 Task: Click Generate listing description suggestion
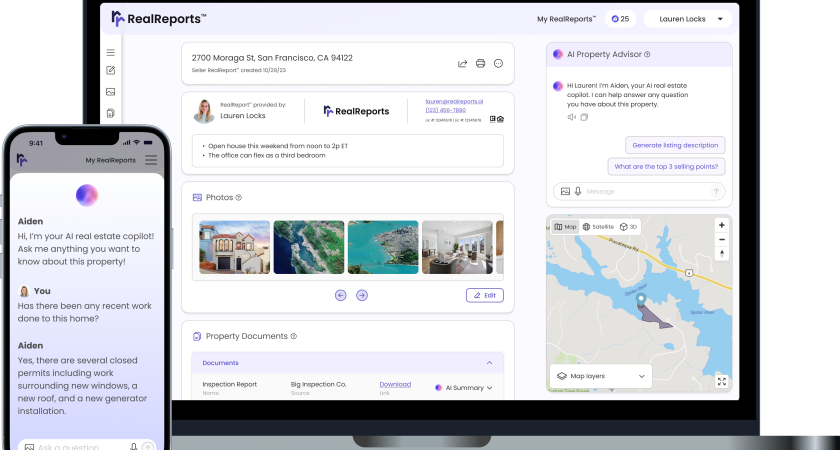point(675,145)
